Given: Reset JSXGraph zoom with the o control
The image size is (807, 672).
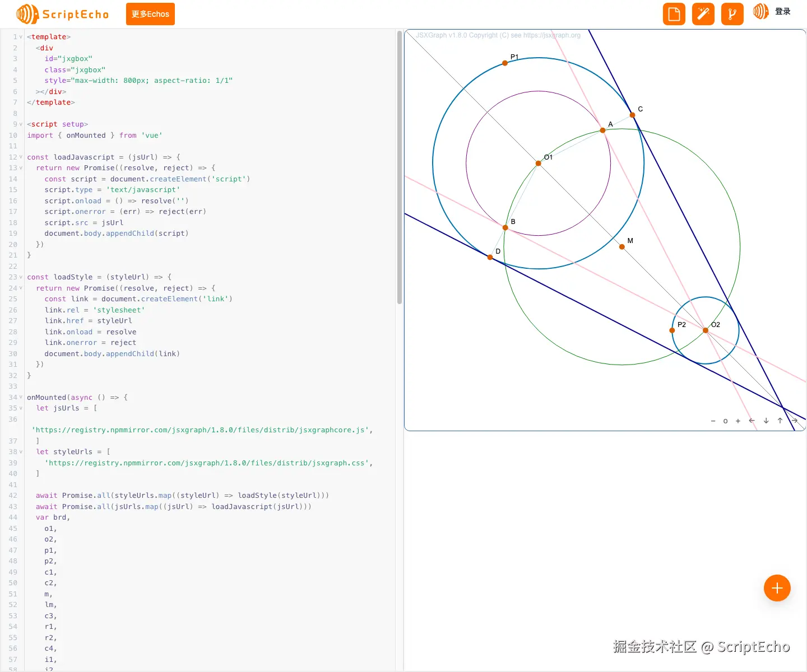Looking at the screenshot, I should click(725, 421).
